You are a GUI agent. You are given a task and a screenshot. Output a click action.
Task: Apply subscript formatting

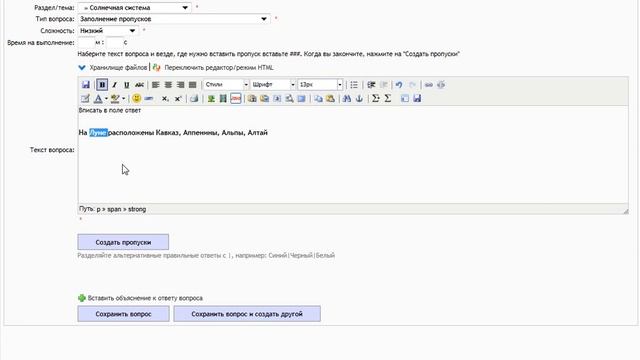[x=165, y=98]
